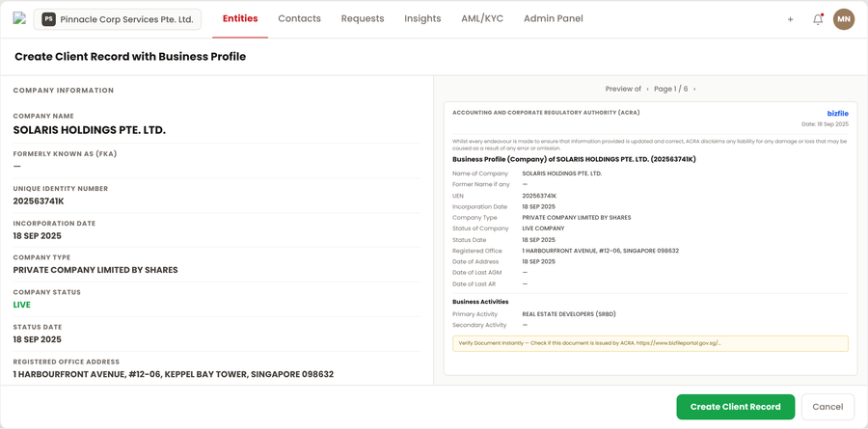
Task: Click the green LIVE company status
Action: point(22,305)
